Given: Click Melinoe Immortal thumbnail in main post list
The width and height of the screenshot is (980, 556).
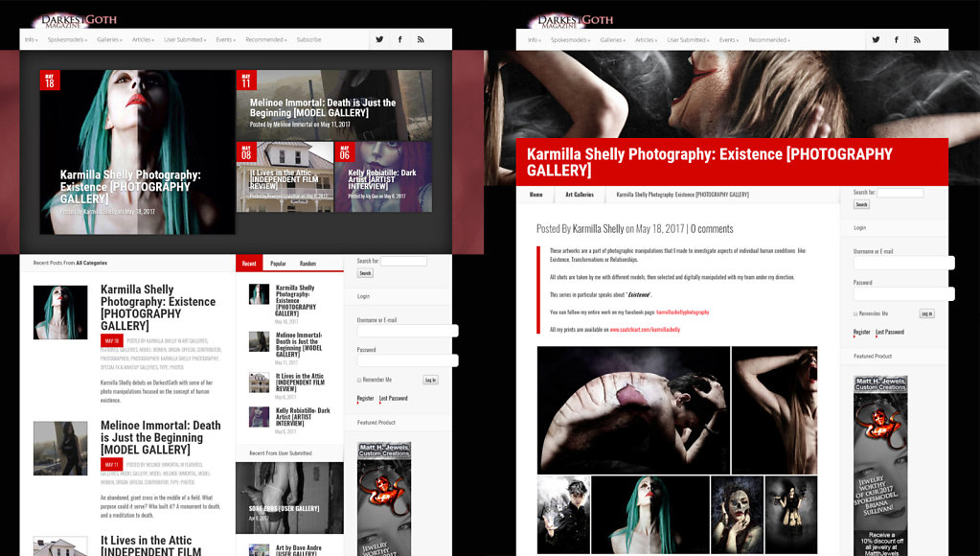Looking at the screenshot, I should click(60, 448).
